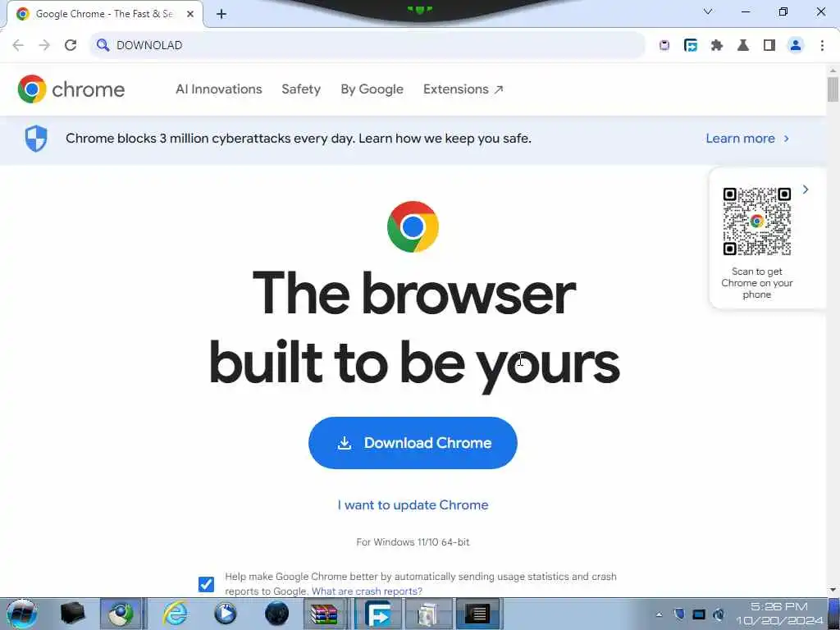The height and width of the screenshot is (630, 840).
Task: Click the vertical scrollbar thumb
Action: pyautogui.click(x=833, y=89)
